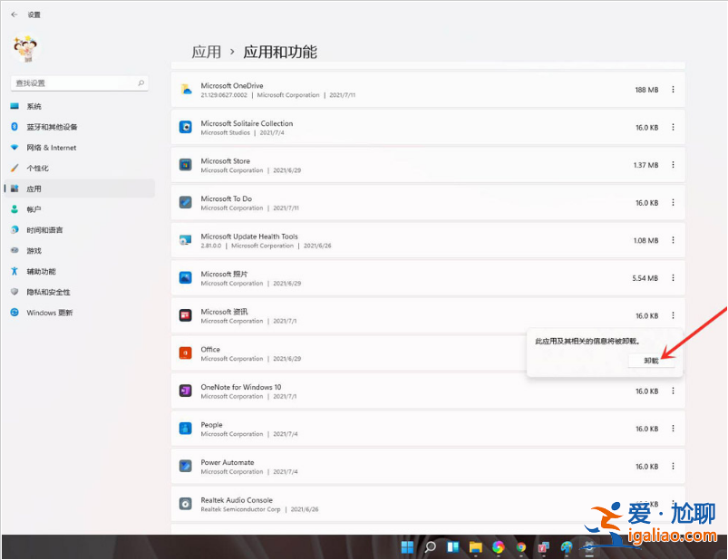Open the People app options menu
The height and width of the screenshot is (560, 728).
pyautogui.click(x=672, y=429)
